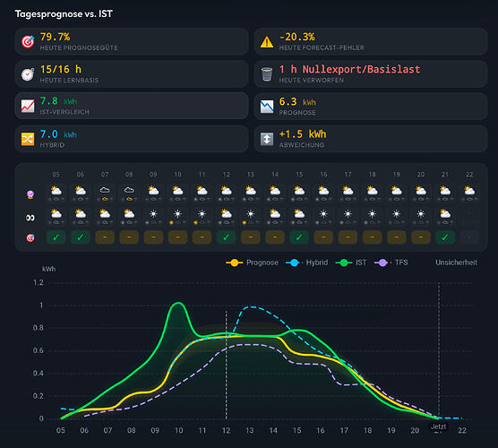The image size is (498, 448).
Task: Click green check badge for hour 12
Action: pos(226,237)
